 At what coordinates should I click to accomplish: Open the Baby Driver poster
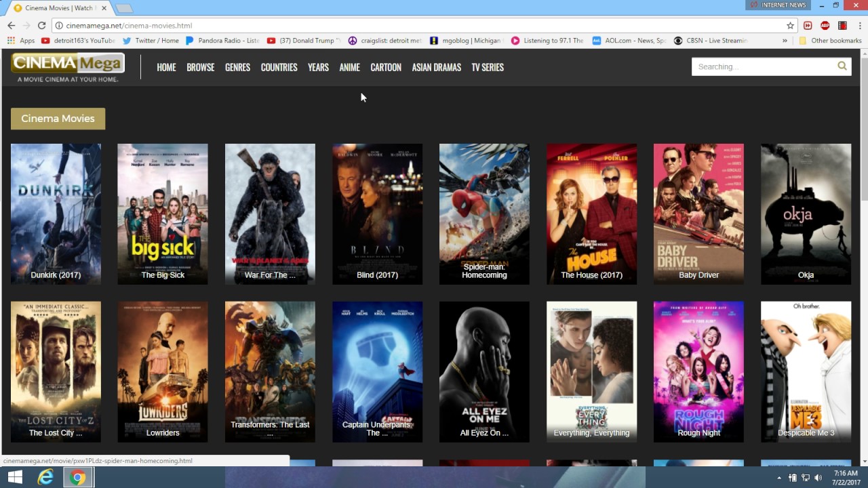[x=698, y=213]
